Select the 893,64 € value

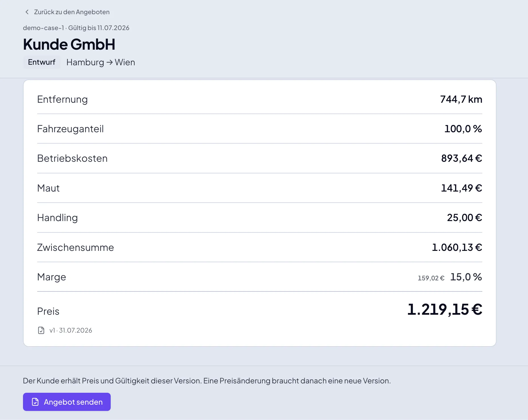pyautogui.click(x=462, y=158)
